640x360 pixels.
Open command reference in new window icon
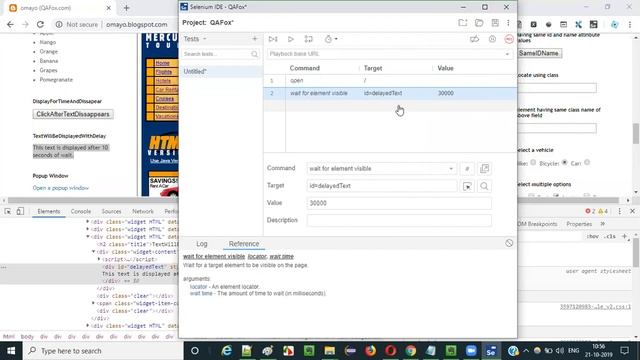484,169
